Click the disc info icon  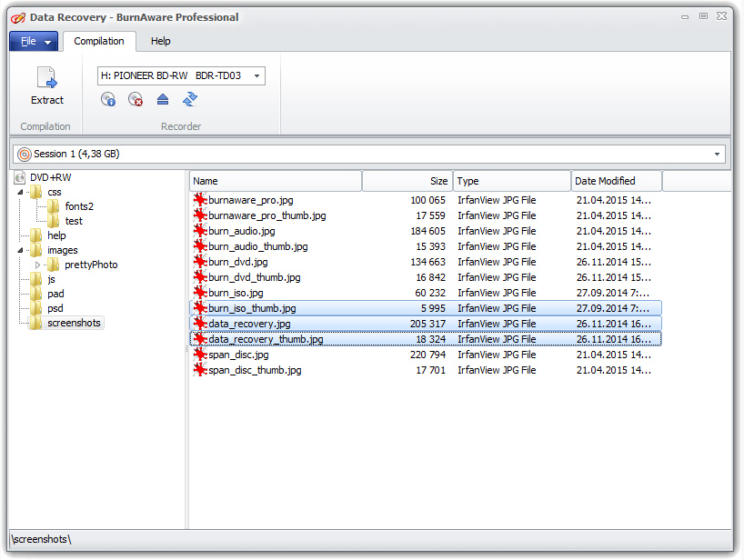(108, 99)
